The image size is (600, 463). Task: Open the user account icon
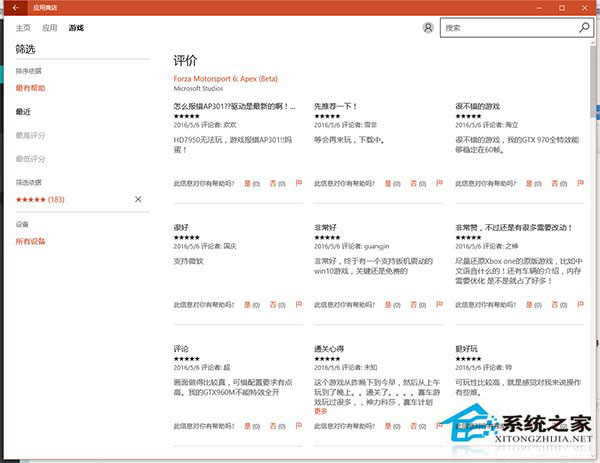point(428,28)
